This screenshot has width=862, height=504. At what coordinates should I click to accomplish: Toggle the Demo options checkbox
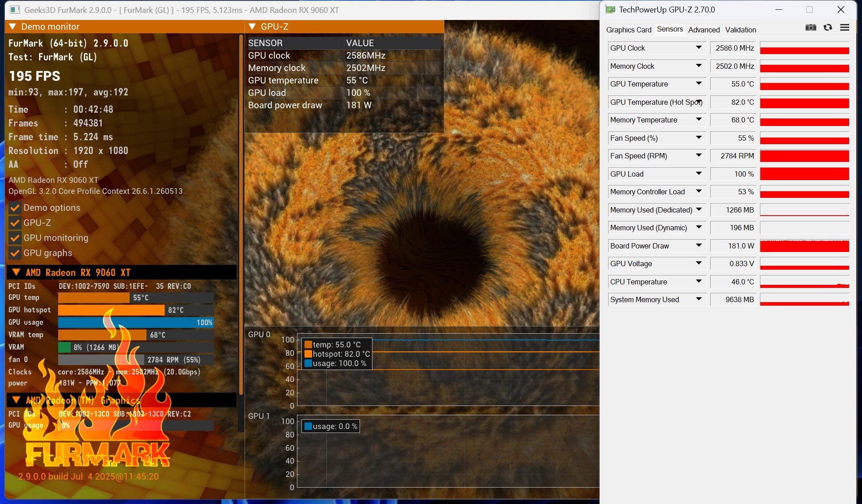[x=15, y=208]
